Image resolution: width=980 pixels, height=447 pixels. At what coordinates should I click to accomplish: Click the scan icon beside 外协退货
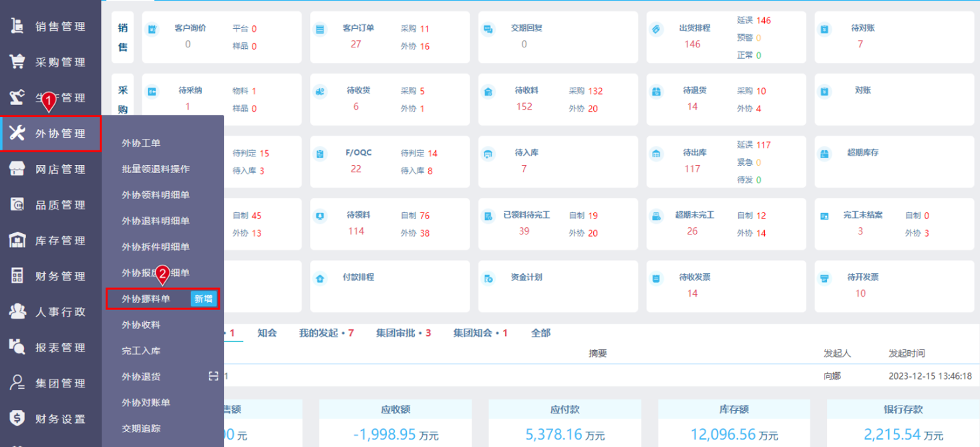click(213, 376)
